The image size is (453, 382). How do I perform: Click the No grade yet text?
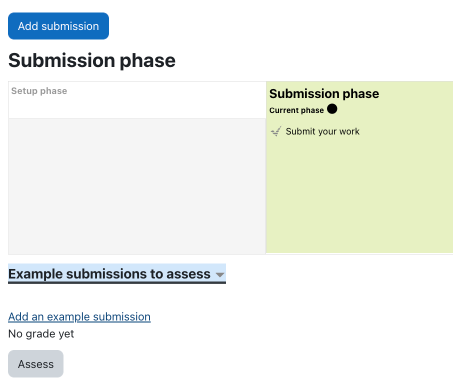coord(41,334)
